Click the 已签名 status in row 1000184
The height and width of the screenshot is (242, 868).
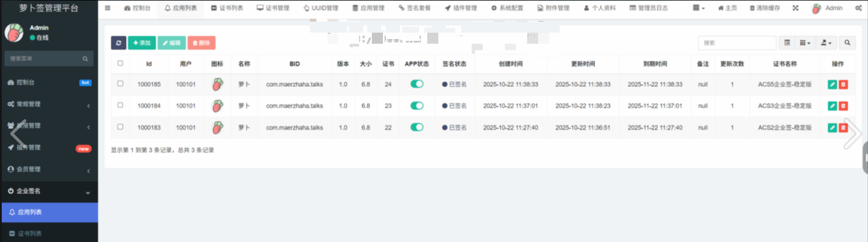click(455, 106)
